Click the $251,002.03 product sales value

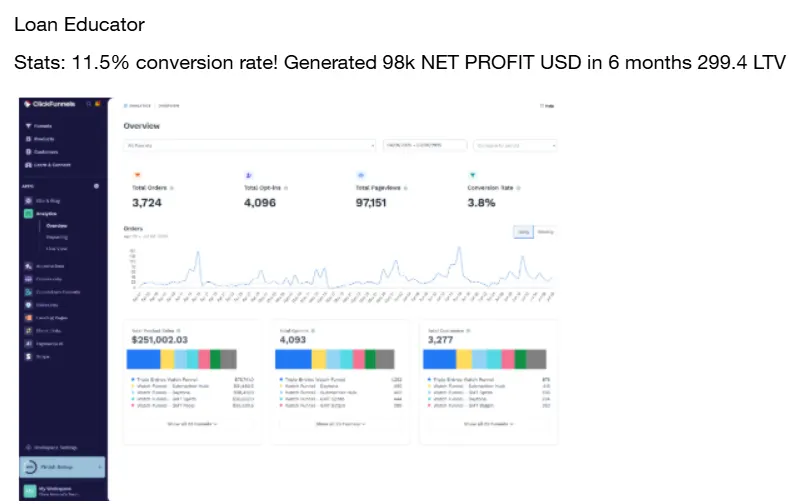point(159,340)
